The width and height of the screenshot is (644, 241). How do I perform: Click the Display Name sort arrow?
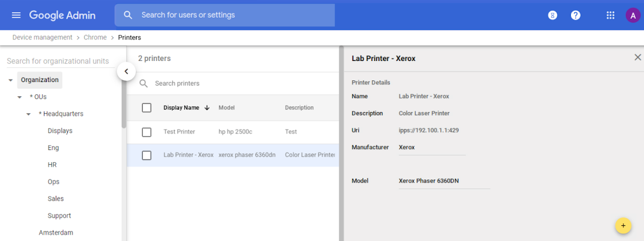pos(207,108)
